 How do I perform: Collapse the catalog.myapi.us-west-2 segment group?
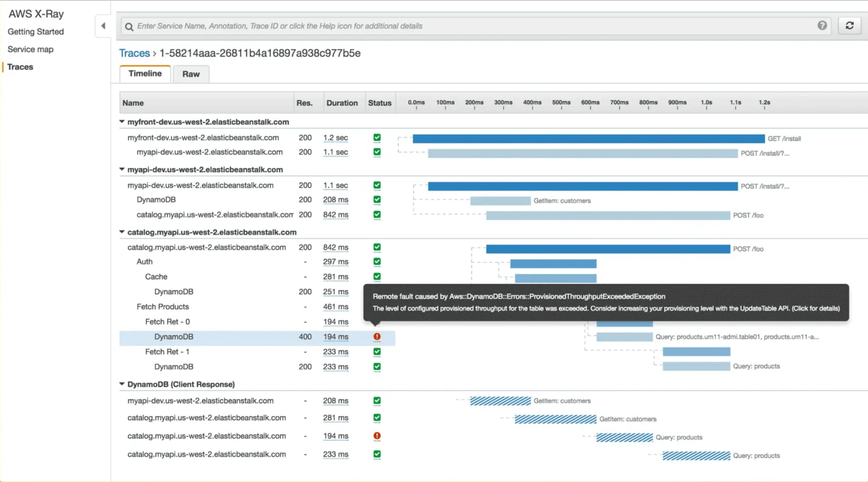(x=122, y=232)
